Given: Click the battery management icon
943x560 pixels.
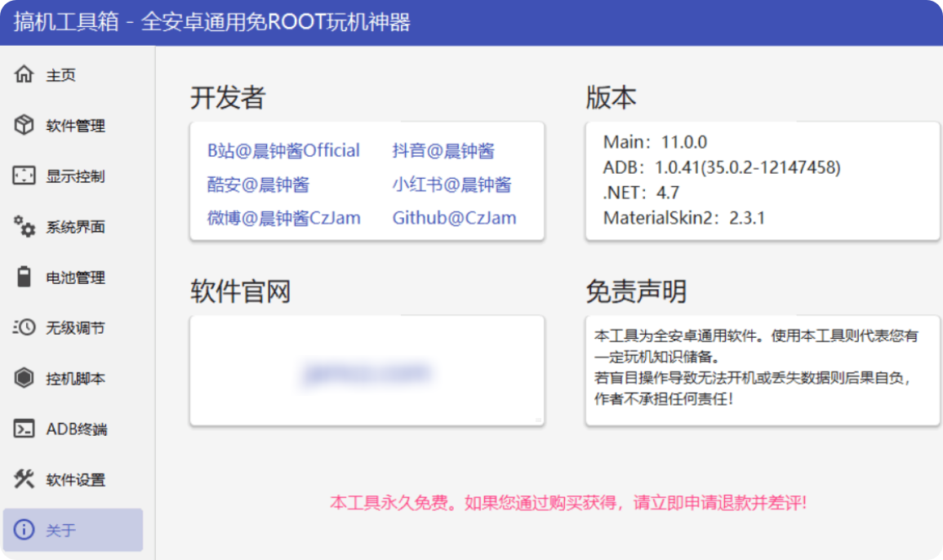Looking at the screenshot, I should point(24,278).
